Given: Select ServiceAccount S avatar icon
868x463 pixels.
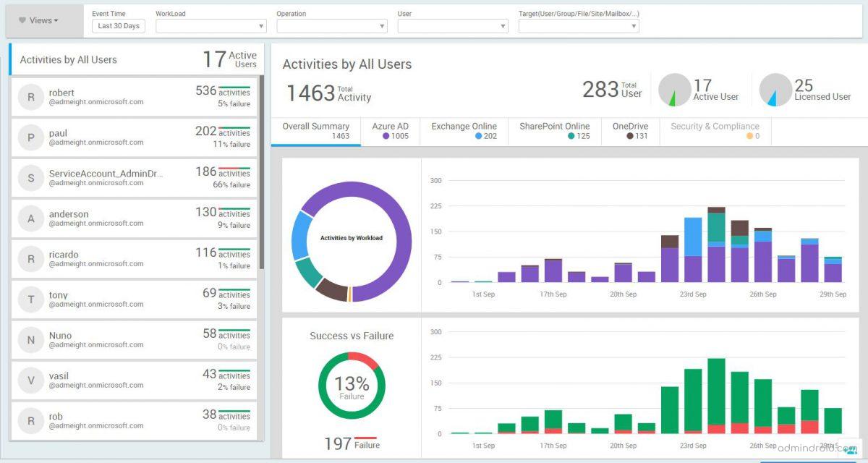Looking at the screenshot, I should coord(30,178).
